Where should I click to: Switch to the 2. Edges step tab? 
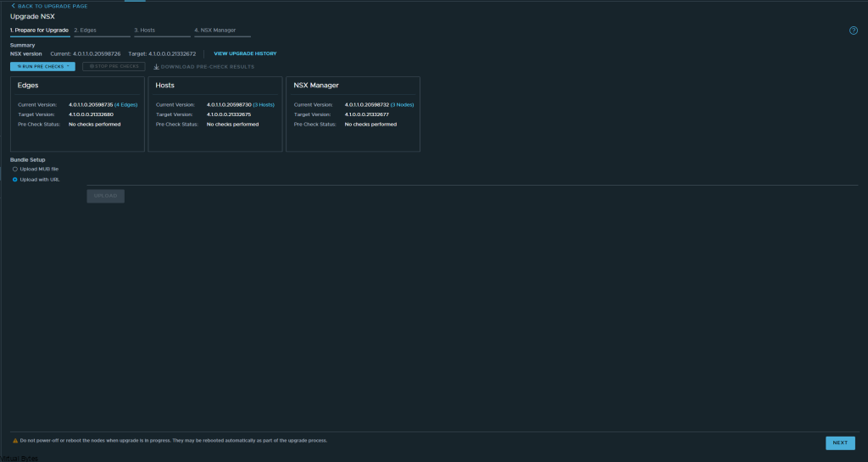click(x=102, y=31)
